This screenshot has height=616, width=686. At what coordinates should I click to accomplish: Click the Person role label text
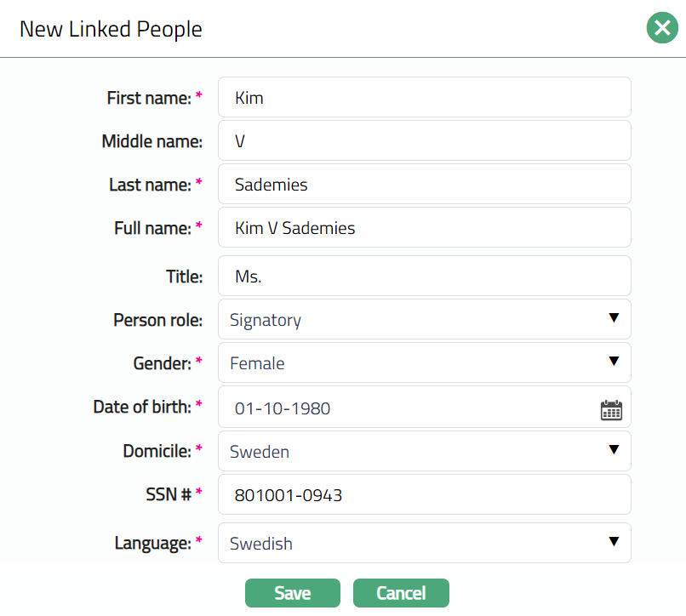click(x=157, y=320)
